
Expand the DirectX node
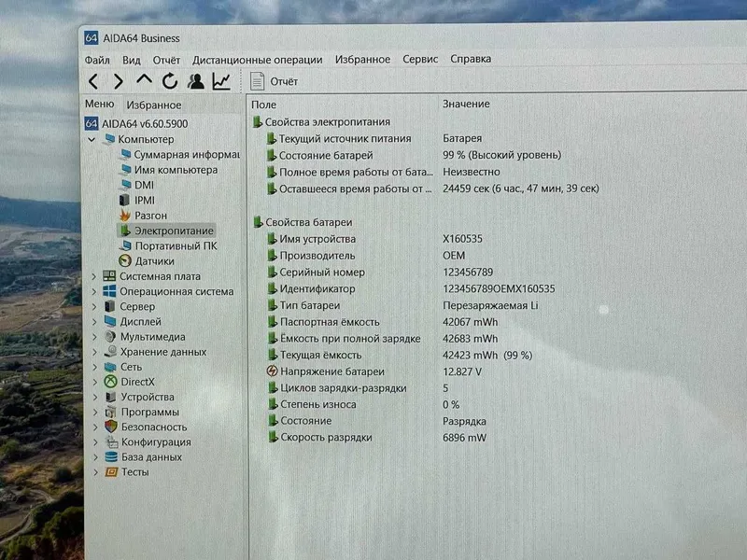click(95, 382)
